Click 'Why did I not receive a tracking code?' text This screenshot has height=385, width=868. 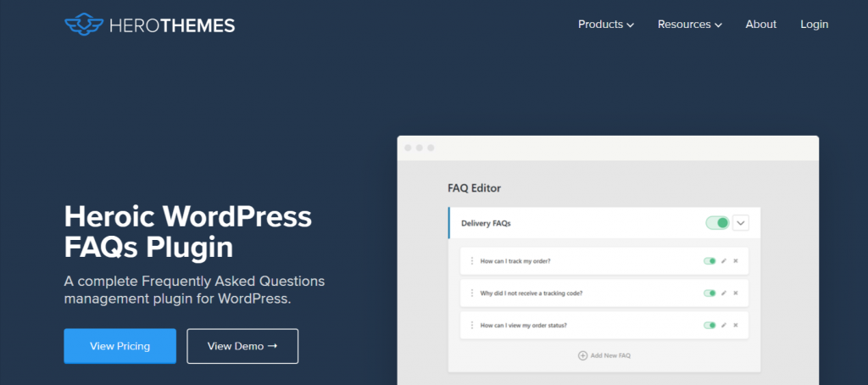tap(531, 293)
